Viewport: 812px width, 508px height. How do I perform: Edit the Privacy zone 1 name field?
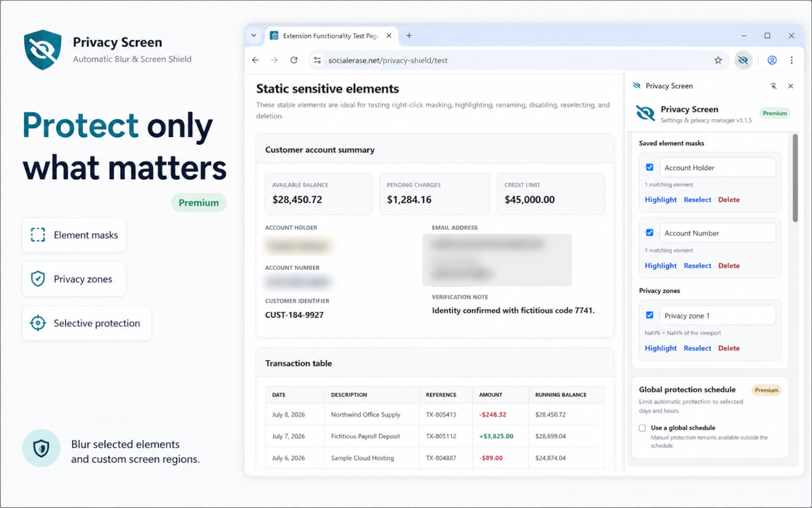pos(717,316)
